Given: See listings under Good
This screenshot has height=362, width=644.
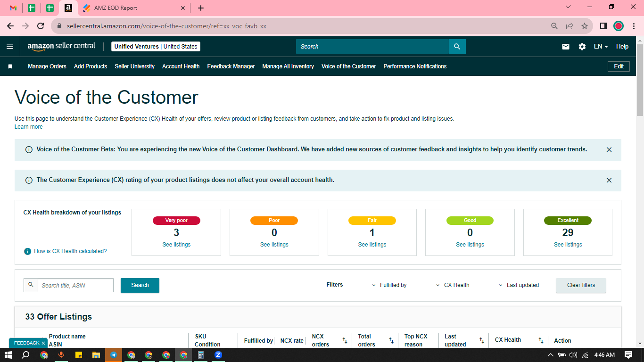Looking at the screenshot, I should click(x=470, y=245).
